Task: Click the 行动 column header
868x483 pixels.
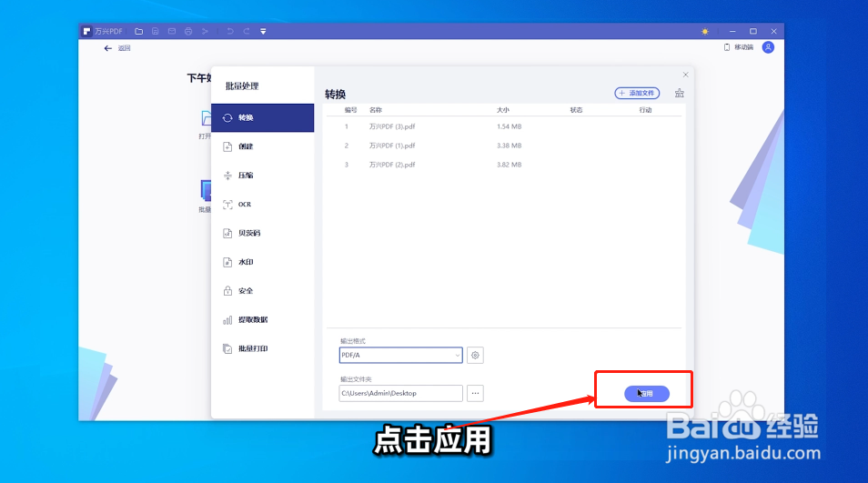Action: tap(645, 110)
